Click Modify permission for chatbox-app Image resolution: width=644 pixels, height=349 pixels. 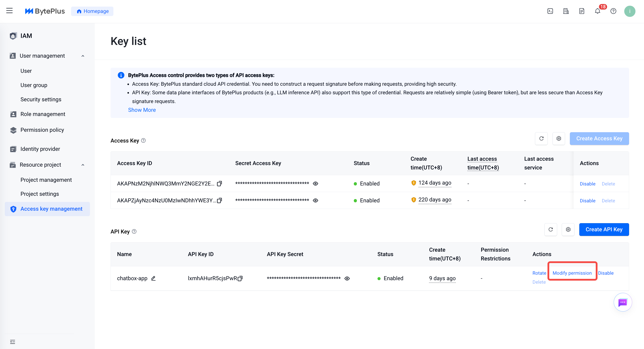click(572, 273)
